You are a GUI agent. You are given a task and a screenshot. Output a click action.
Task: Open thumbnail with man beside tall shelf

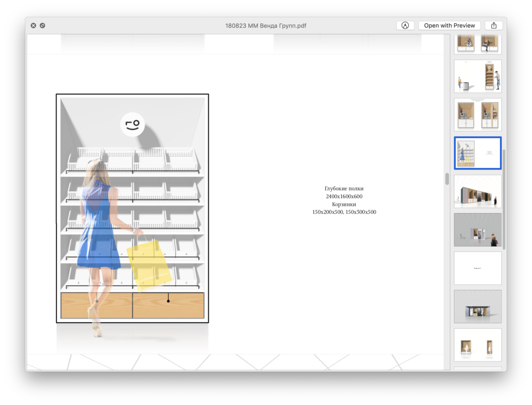coord(477,76)
